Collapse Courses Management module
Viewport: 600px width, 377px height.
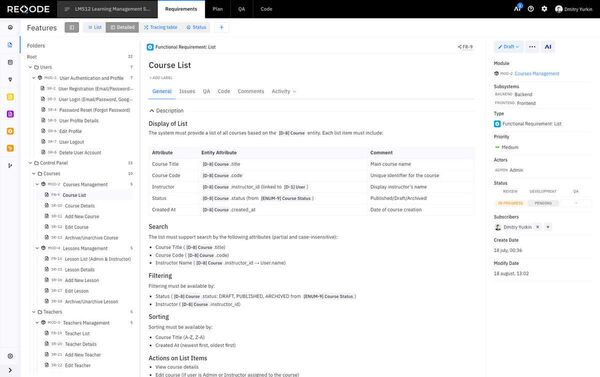click(37, 184)
